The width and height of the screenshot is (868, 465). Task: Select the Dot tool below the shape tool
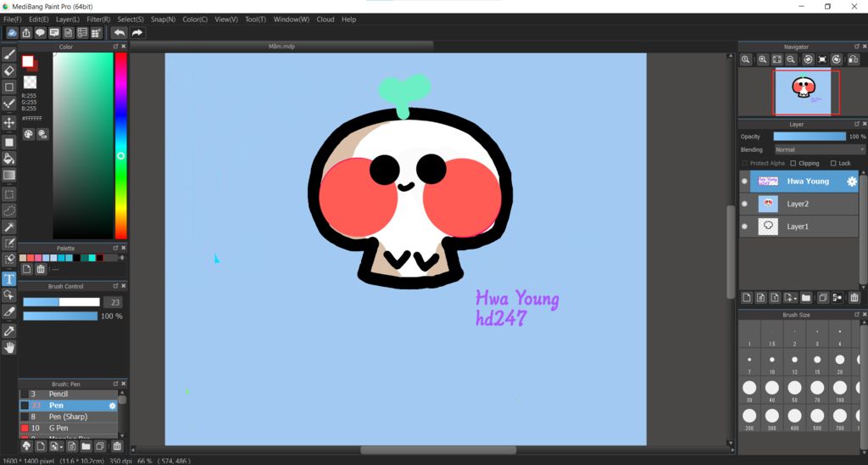[8, 104]
